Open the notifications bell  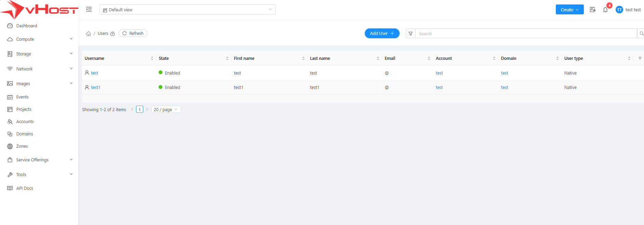(605, 10)
